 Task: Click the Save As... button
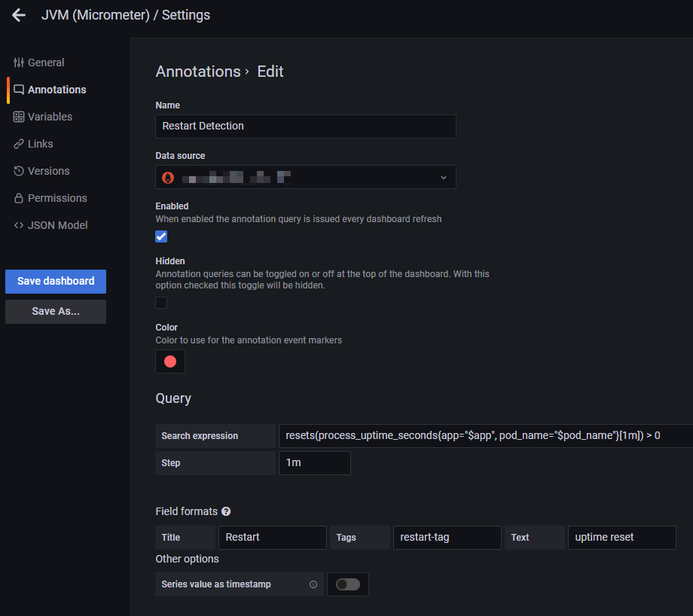click(x=56, y=311)
